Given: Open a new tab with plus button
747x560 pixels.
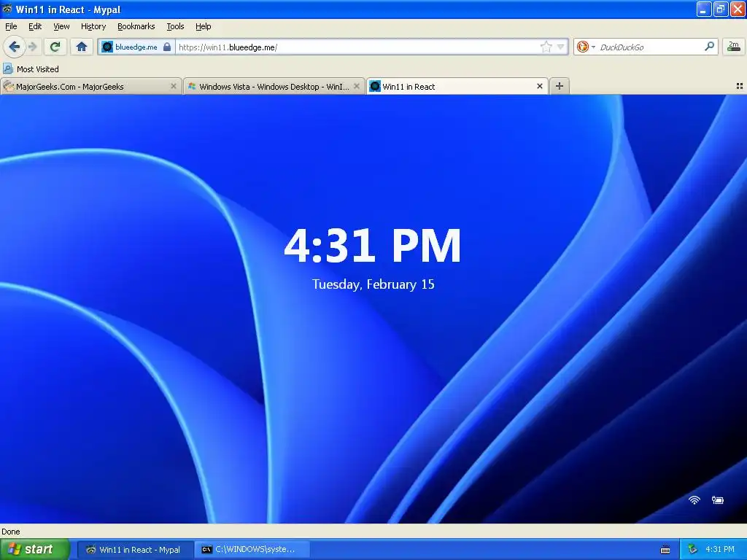Looking at the screenshot, I should point(560,86).
